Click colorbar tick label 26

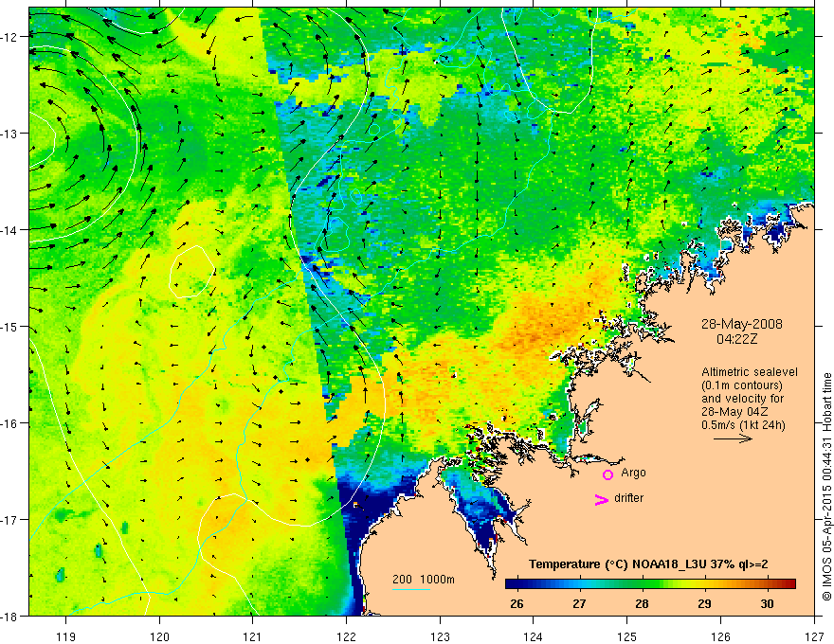tap(517, 603)
